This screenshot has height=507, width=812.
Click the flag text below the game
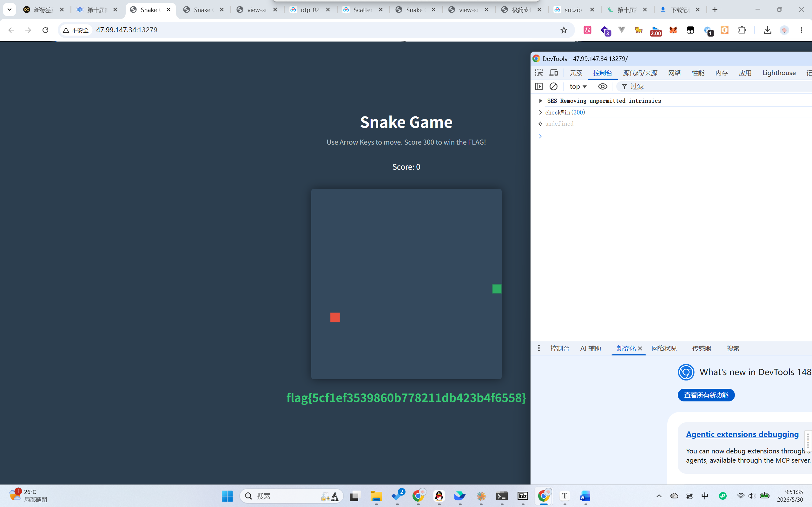coord(406,398)
